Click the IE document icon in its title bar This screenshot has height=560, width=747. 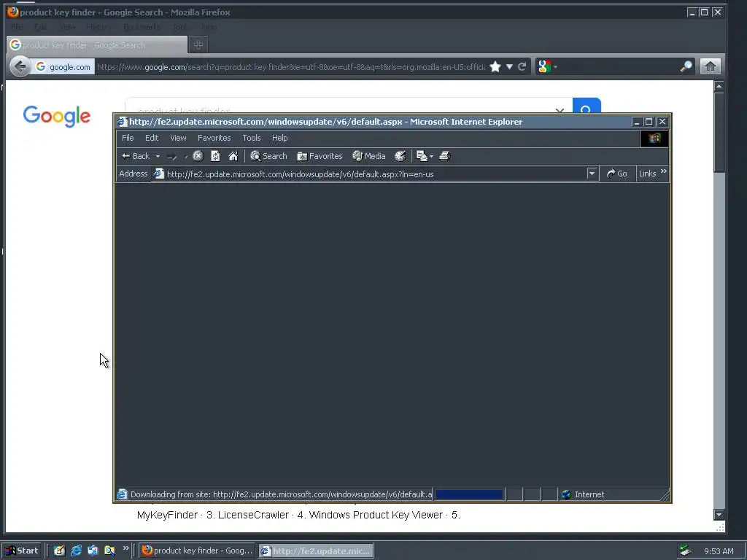pyautogui.click(x=123, y=122)
